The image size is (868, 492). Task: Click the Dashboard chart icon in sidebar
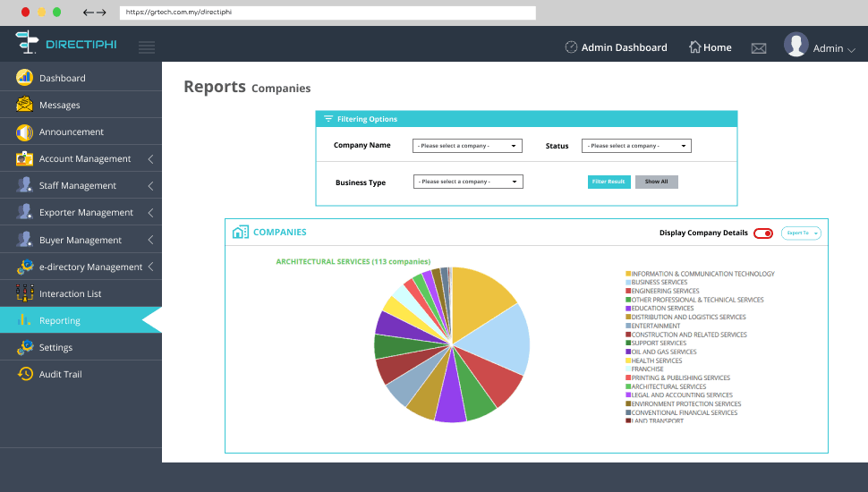tap(24, 78)
